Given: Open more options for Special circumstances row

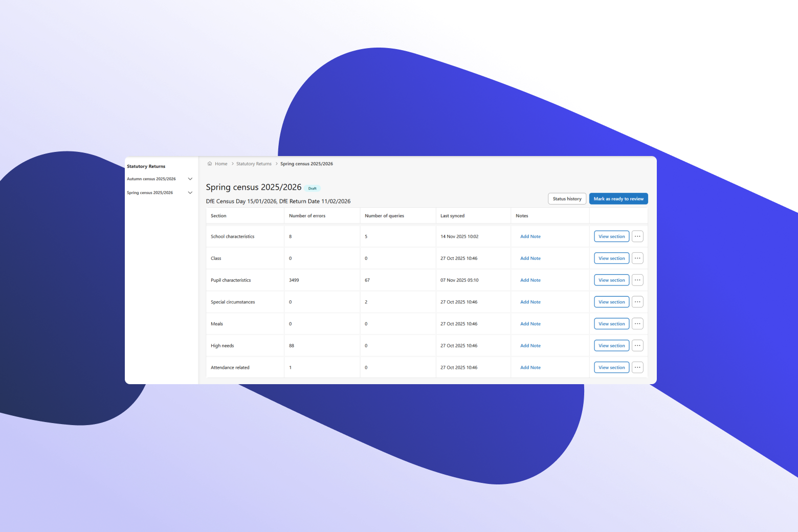Looking at the screenshot, I should (637, 302).
